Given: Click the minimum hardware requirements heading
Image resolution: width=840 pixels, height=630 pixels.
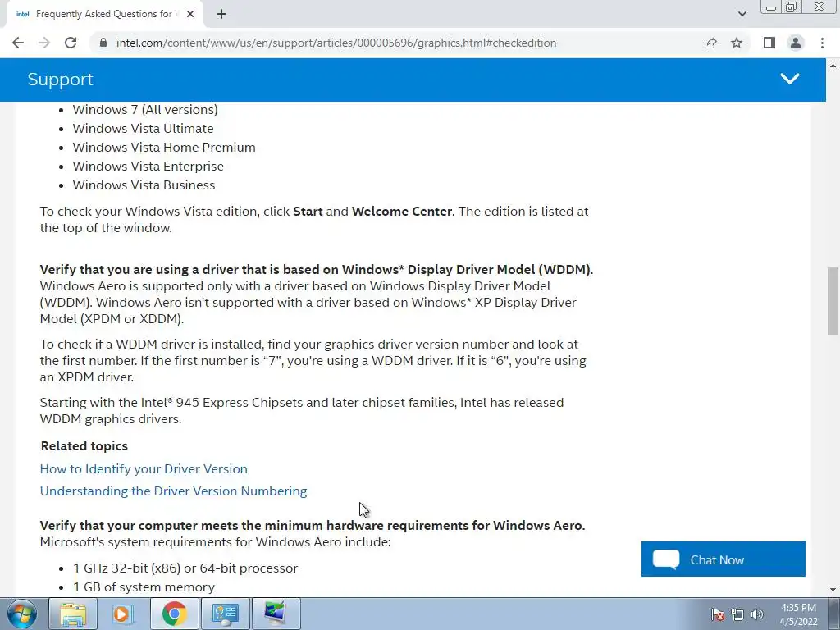Looking at the screenshot, I should (313, 526).
